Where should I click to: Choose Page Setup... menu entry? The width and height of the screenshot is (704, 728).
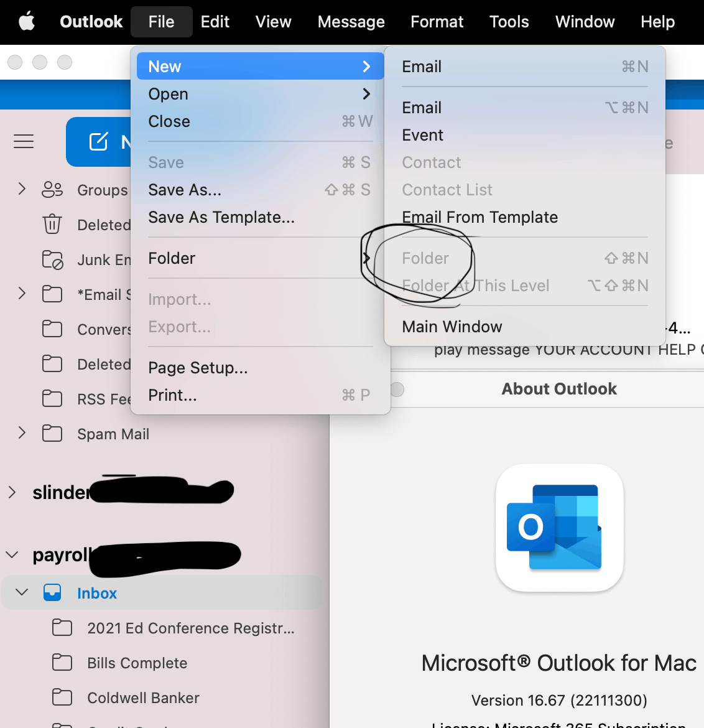pyautogui.click(x=261, y=368)
